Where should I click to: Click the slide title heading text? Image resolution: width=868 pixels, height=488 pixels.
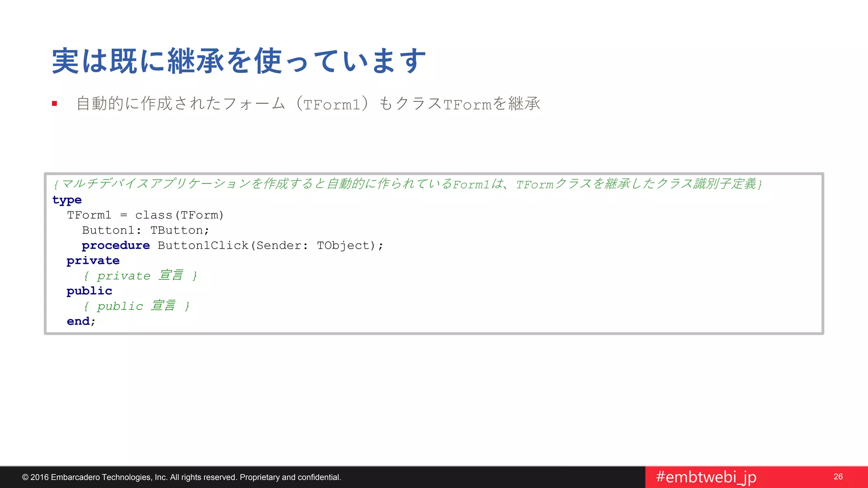(x=239, y=61)
